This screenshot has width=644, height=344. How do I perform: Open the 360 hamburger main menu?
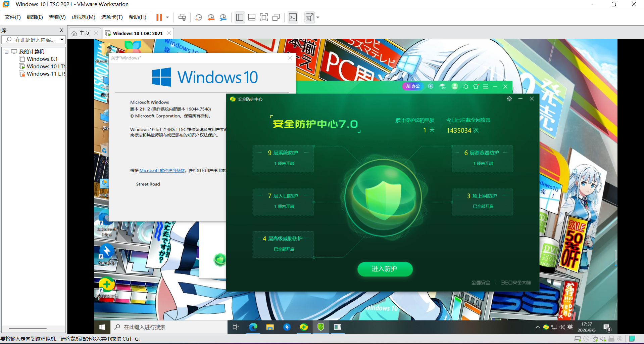click(486, 86)
